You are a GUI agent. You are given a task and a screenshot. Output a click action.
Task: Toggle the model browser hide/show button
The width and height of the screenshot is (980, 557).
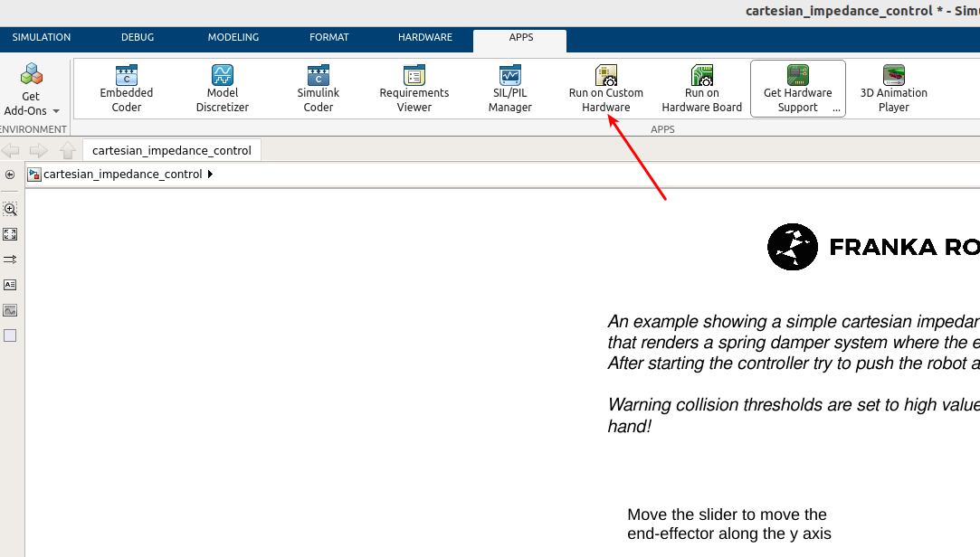pyautogui.click(x=10, y=175)
